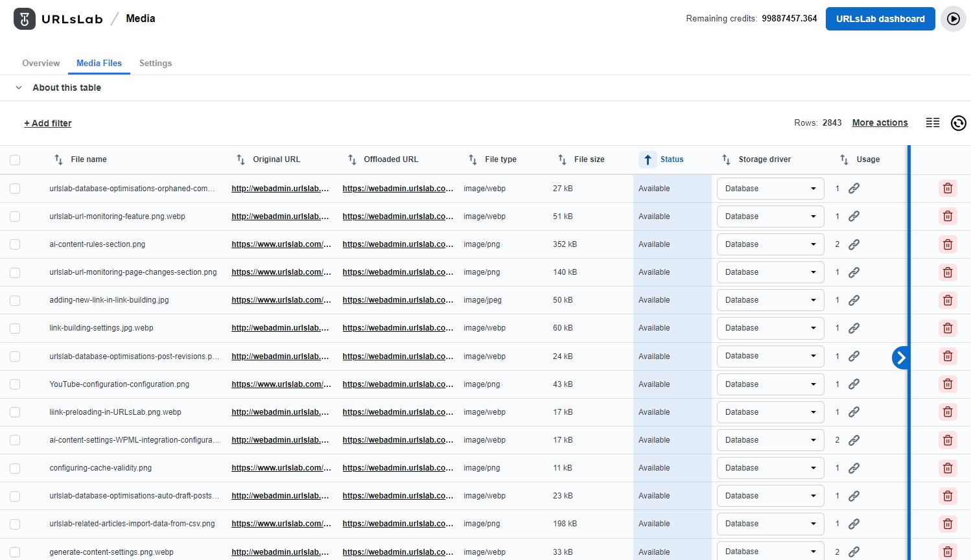The image size is (971, 560).
Task: Start the tutorial via the play icon
Action: click(953, 19)
